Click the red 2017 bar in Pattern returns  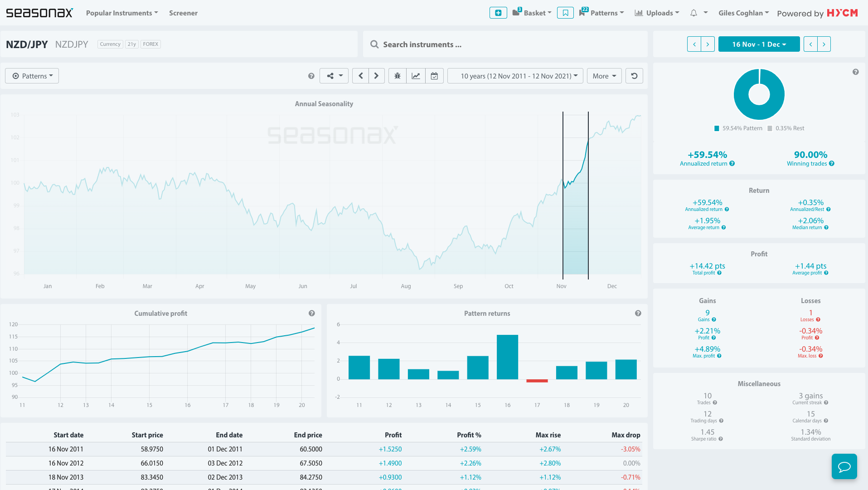pos(537,381)
